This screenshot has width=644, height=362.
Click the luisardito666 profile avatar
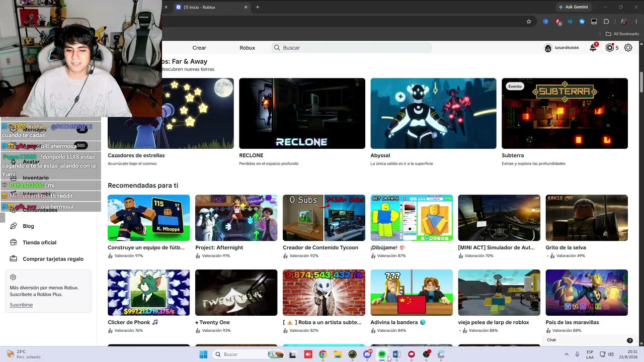pyautogui.click(x=548, y=48)
